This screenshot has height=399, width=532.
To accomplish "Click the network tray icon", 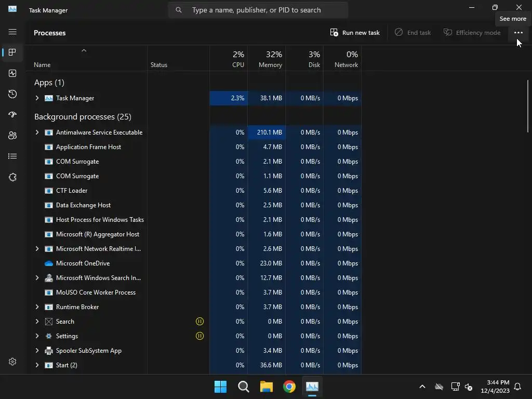I will (x=455, y=387).
